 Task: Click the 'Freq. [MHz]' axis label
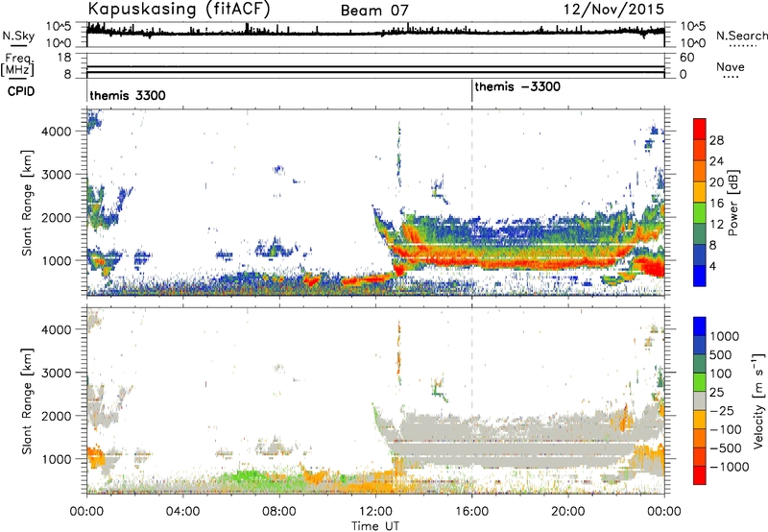[18, 64]
